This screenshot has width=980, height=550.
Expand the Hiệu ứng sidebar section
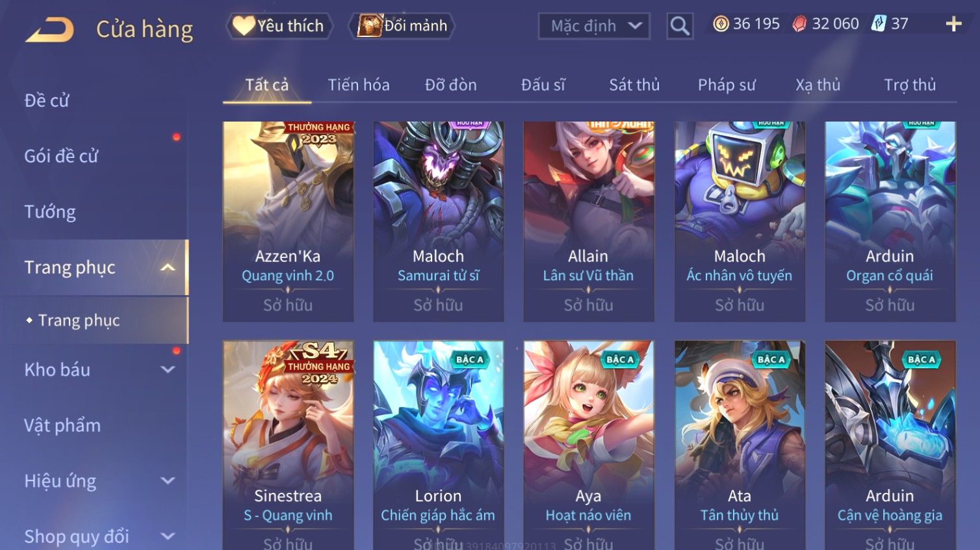coord(168,481)
